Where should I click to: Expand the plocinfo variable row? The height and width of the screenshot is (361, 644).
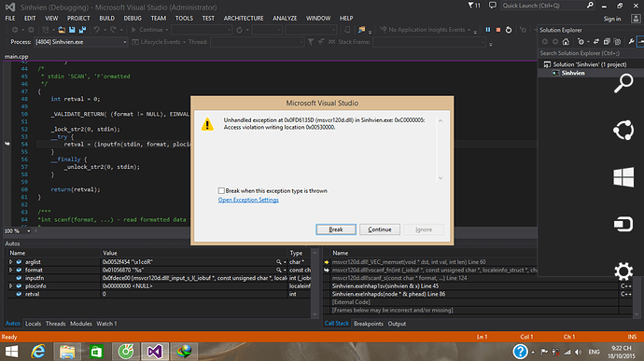click(x=10, y=285)
